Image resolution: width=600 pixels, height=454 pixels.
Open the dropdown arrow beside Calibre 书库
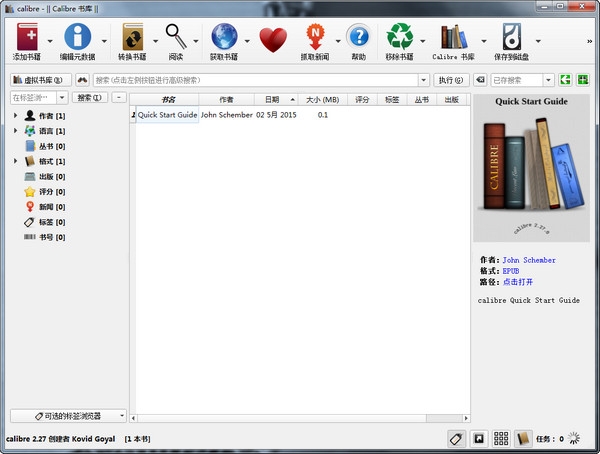pos(482,42)
